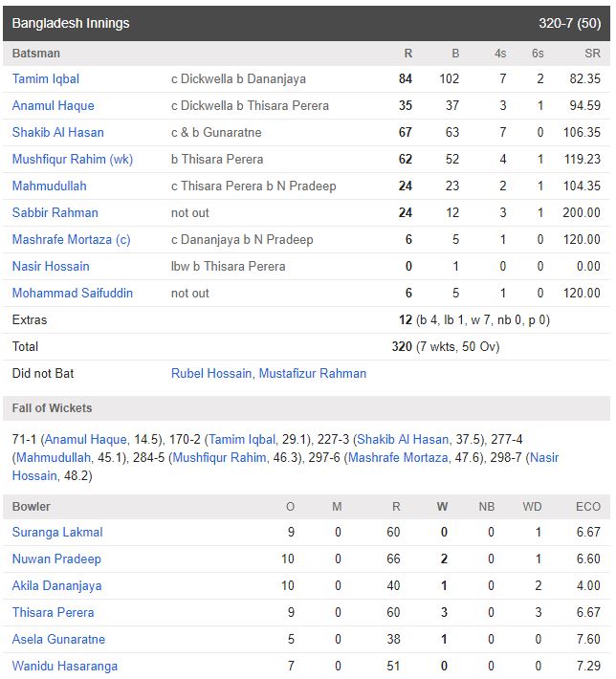Click Mahmudullah in the batsman column
The height and width of the screenshot is (679, 616).
pyautogui.click(x=49, y=186)
